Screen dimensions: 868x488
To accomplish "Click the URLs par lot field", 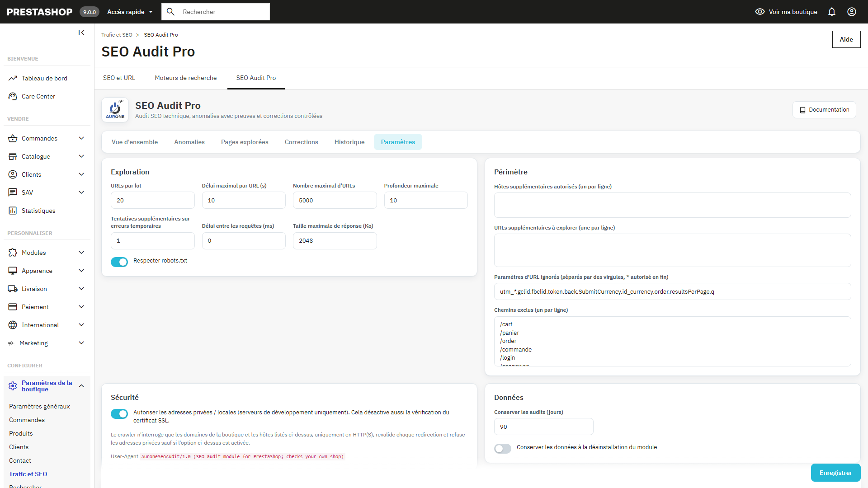I will coord(153,200).
